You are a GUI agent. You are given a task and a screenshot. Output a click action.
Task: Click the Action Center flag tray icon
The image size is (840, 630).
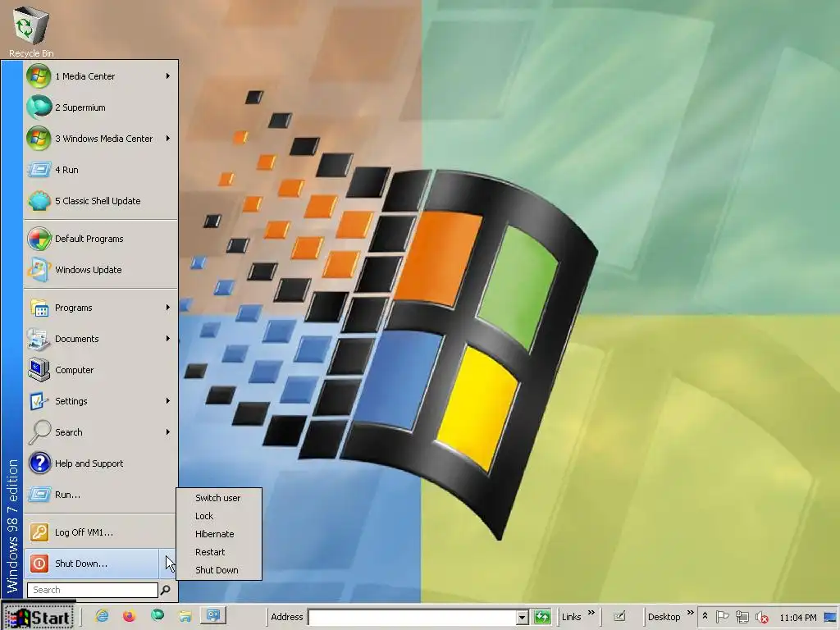723,617
